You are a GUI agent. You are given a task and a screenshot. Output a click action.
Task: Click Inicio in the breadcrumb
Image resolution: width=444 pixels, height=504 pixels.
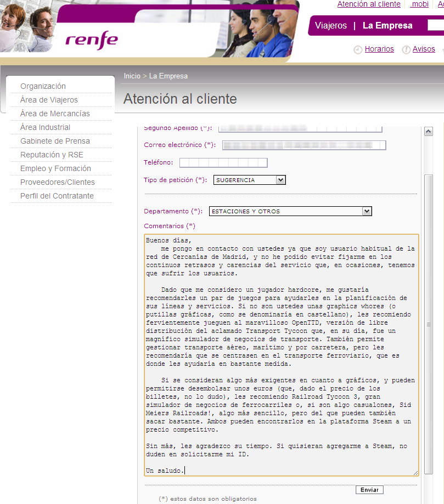[132, 76]
